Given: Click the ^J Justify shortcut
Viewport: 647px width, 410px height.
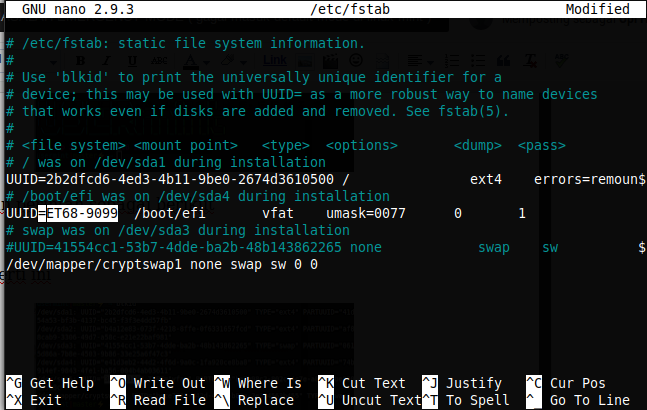Looking at the screenshot, I should (462, 383).
